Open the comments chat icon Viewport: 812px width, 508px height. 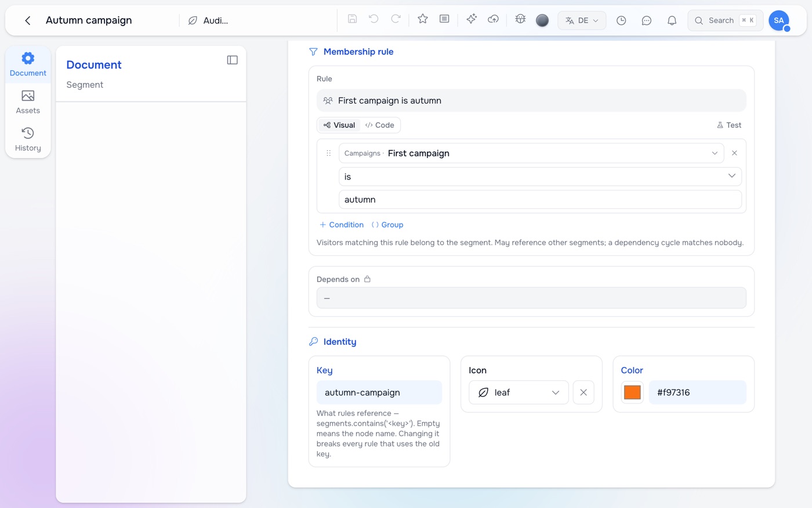(x=647, y=20)
